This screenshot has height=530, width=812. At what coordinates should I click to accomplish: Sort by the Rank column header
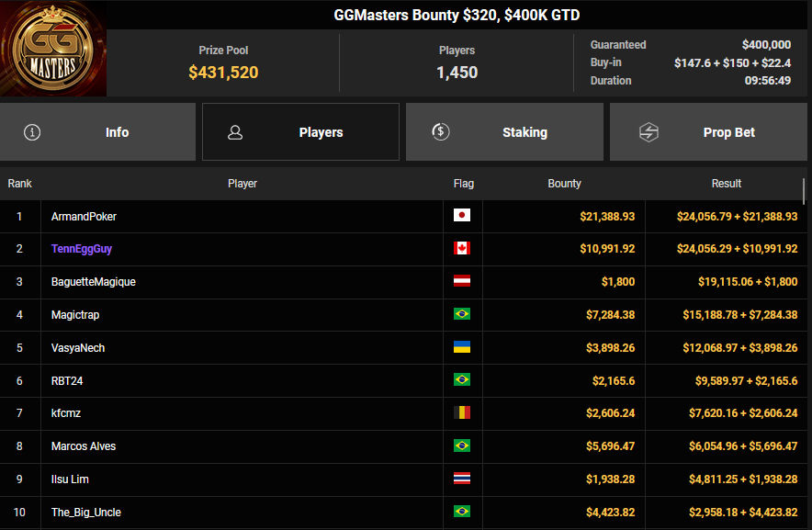pos(20,184)
